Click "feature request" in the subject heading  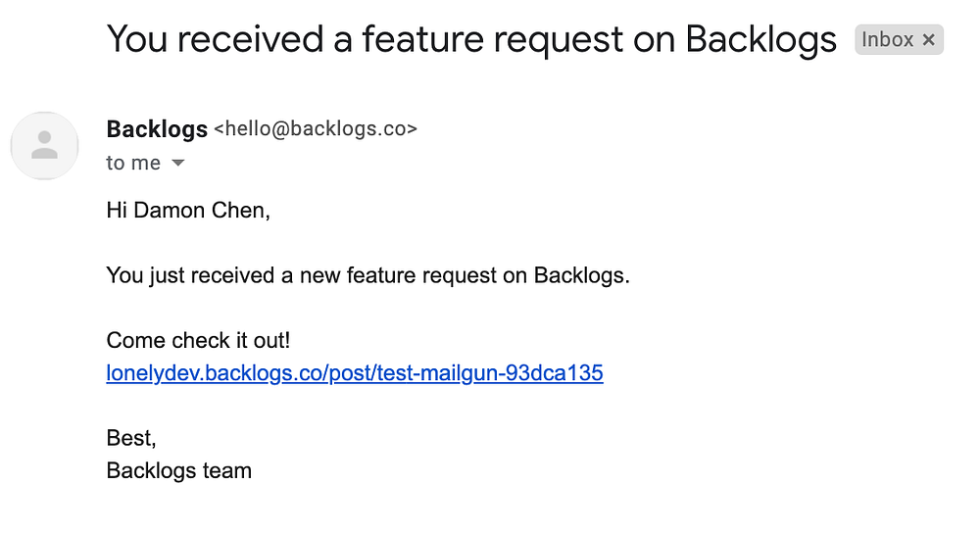click(x=493, y=40)
